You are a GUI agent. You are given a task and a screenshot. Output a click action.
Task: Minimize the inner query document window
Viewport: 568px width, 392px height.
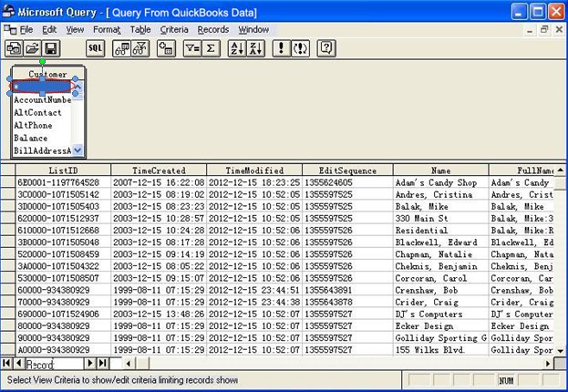(x=530, y=30)
